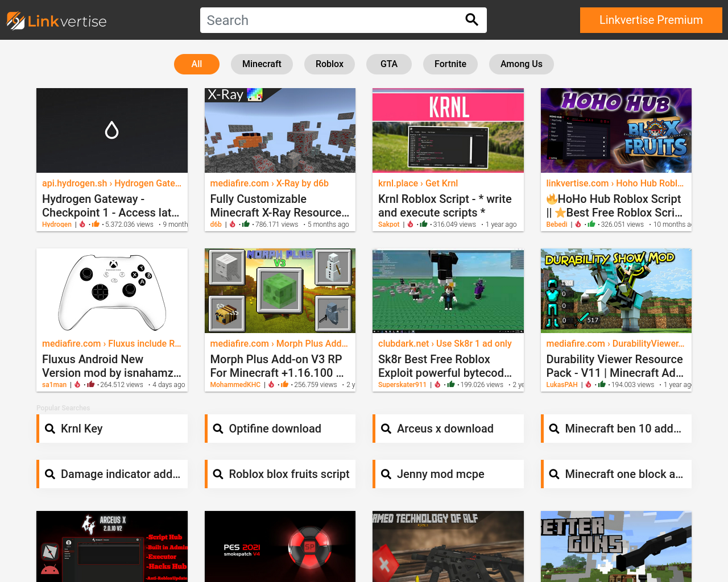728x582 pixels.
Task: Open the KRNL thumbnail image
Action: [x=448, y=130]
